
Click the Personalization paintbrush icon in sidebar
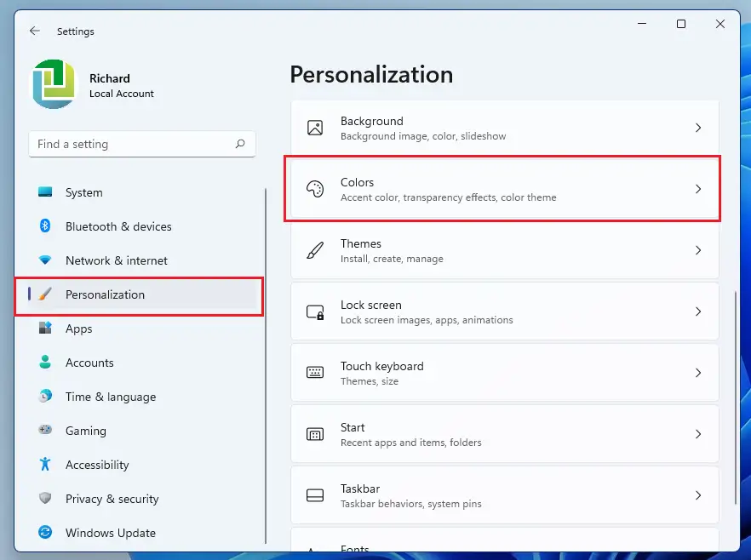(x=45, y=294)
